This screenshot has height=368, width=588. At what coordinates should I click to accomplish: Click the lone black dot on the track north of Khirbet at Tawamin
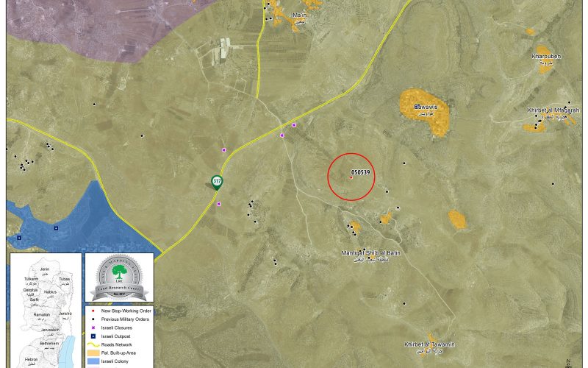404,303
